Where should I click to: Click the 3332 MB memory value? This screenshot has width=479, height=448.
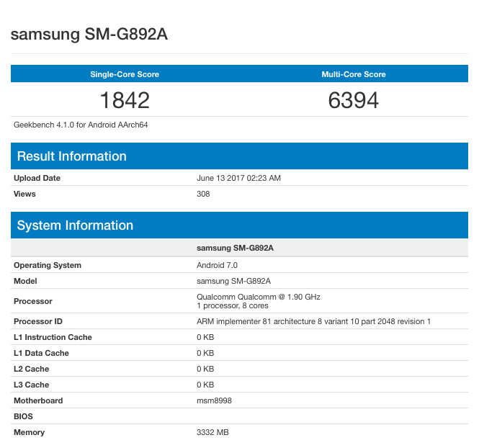pyautogui.click(x=212, y=432)
